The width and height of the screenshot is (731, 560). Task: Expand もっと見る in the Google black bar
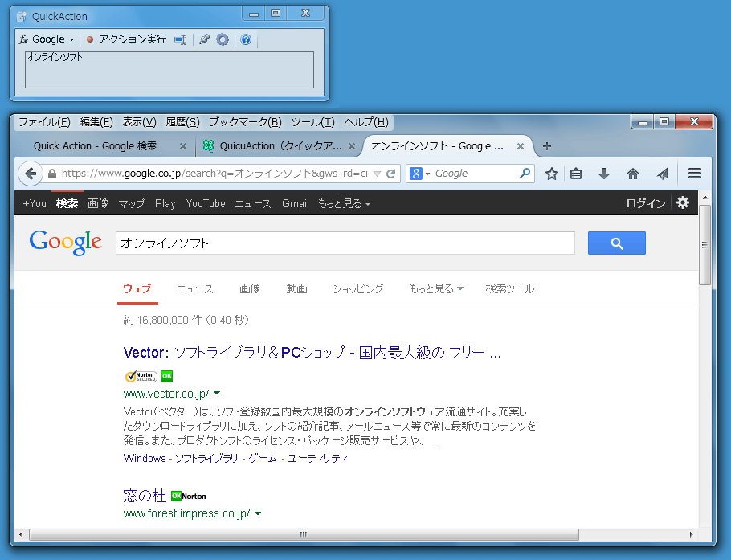[344, 204]
